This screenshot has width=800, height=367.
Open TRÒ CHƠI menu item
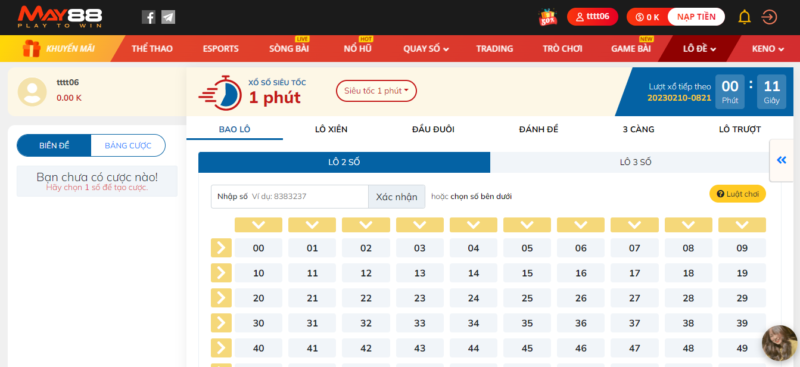click(x=562, y=48)
